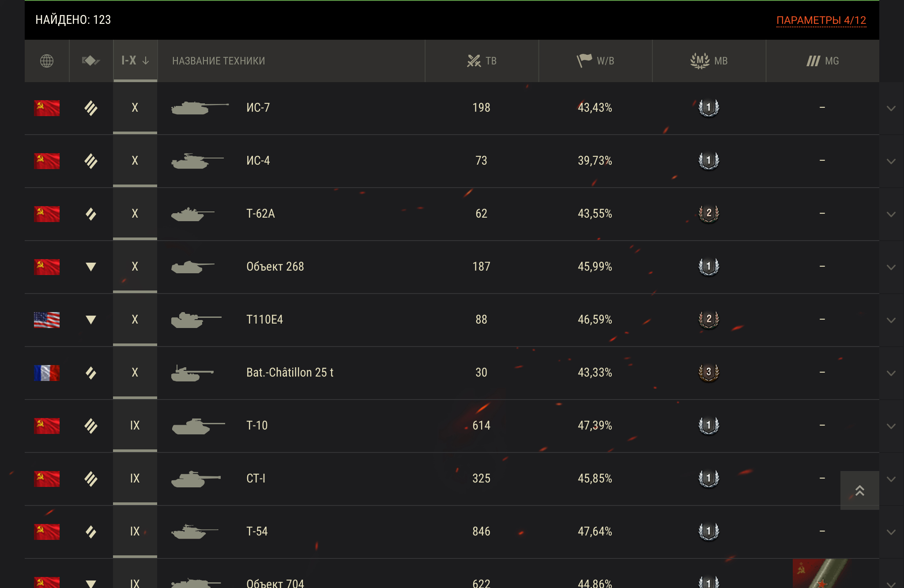Viewport: 904px width, 588px height.
Task: Sort by nation using globe icon
Action: (x=47, y=61)
